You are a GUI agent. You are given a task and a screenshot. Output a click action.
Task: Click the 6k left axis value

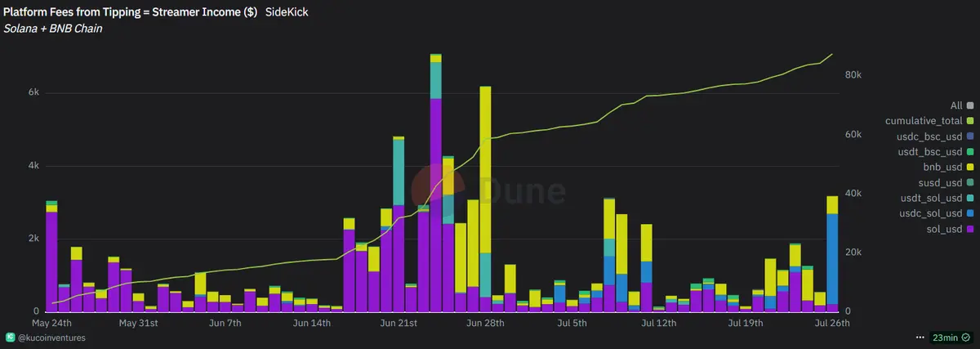[x=33, y=92]
